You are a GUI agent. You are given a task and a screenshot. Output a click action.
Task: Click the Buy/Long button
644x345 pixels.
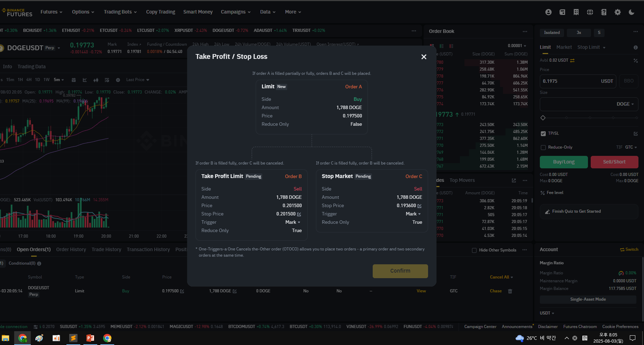click(x=563, y=162)
